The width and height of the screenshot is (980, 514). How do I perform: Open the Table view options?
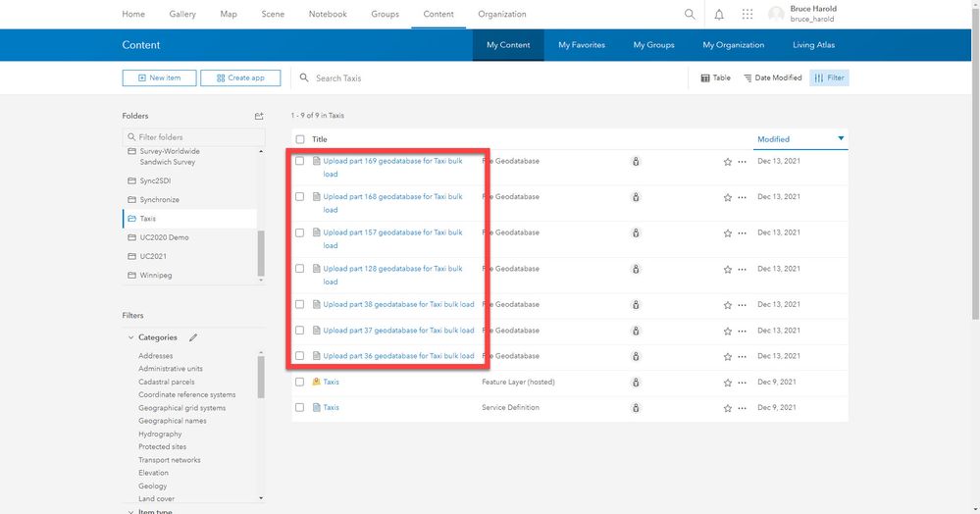[715, 78]
